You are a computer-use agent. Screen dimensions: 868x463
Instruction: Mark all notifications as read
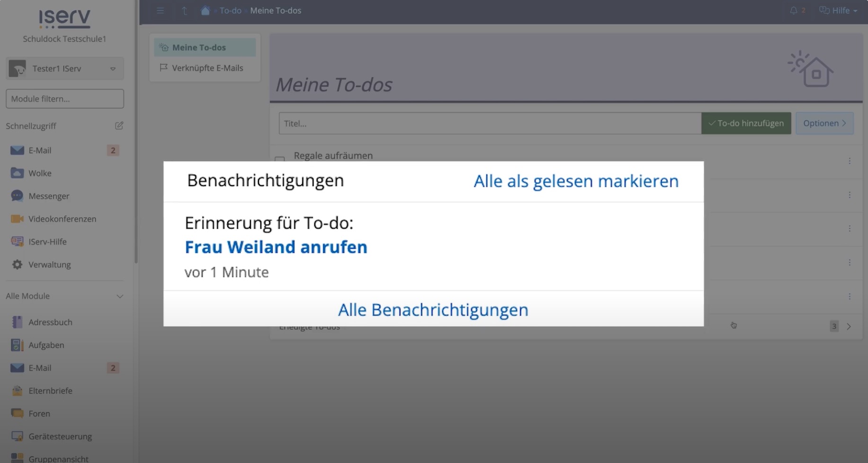click(575, 181)
